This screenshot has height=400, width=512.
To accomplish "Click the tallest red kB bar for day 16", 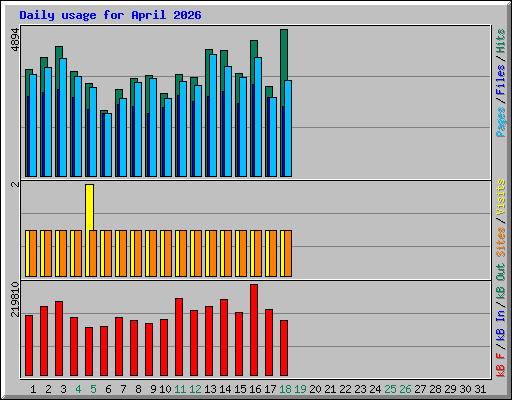I will [x=254, y=330].
